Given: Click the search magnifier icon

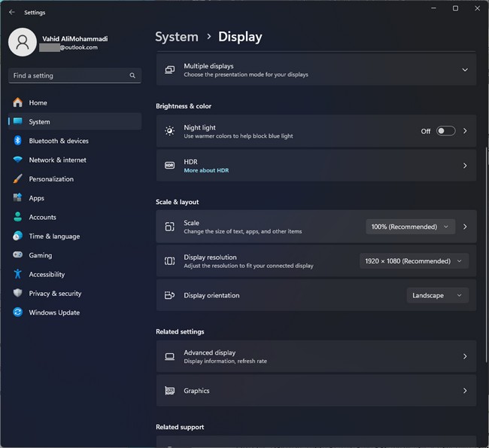Looking at the screenshot, I should click(x=132, y=75).
